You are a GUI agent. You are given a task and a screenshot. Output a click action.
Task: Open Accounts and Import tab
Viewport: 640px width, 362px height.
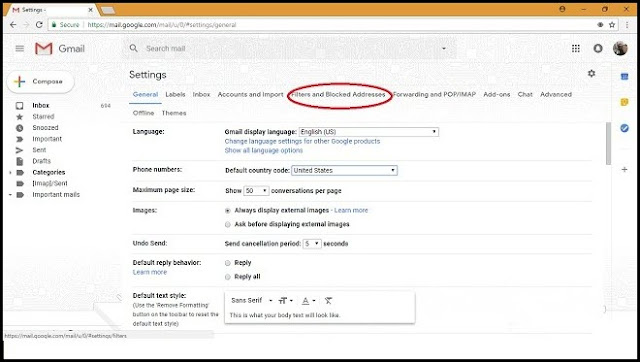pos(250,94)
